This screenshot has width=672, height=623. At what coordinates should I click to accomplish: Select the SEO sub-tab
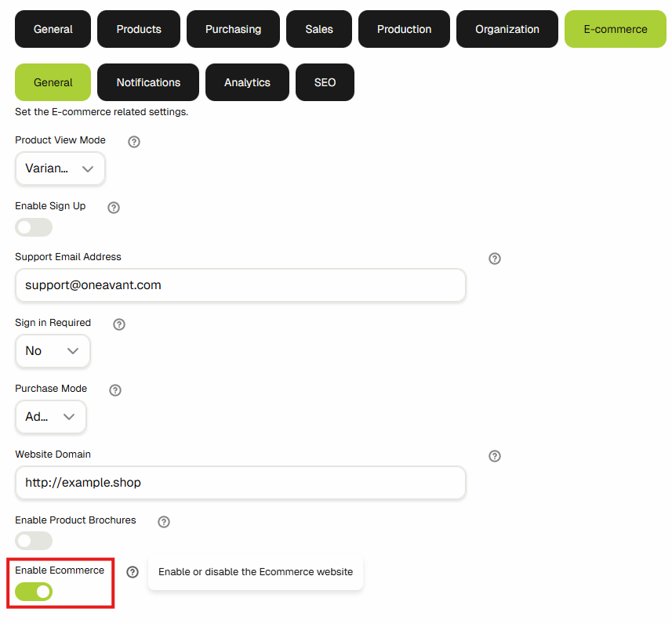[325, 82]
